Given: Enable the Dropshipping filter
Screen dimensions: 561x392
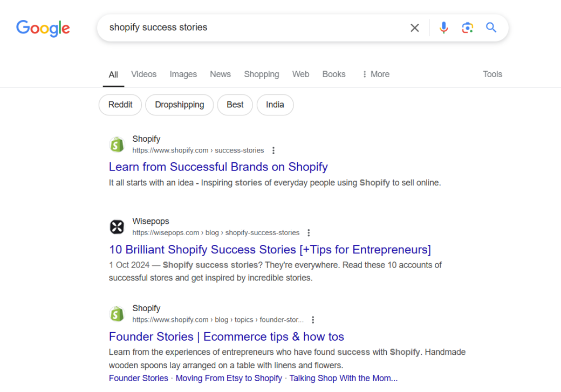Looking at the screenshot, I should 179,105.
